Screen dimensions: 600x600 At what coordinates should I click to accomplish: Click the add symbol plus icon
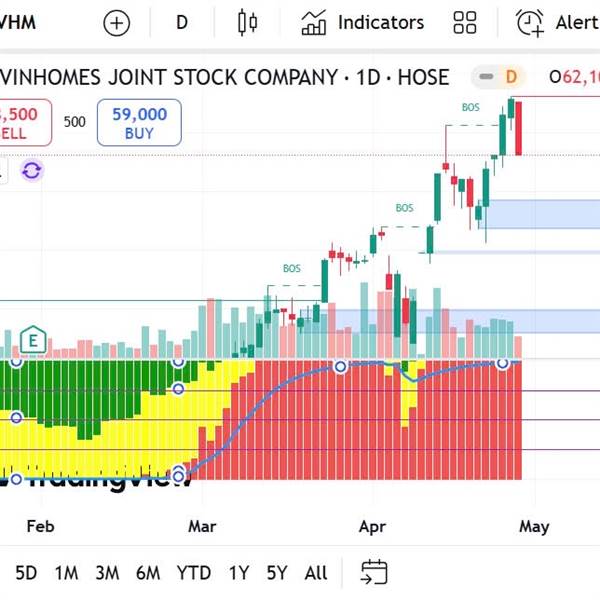click(x=117, y=23)
